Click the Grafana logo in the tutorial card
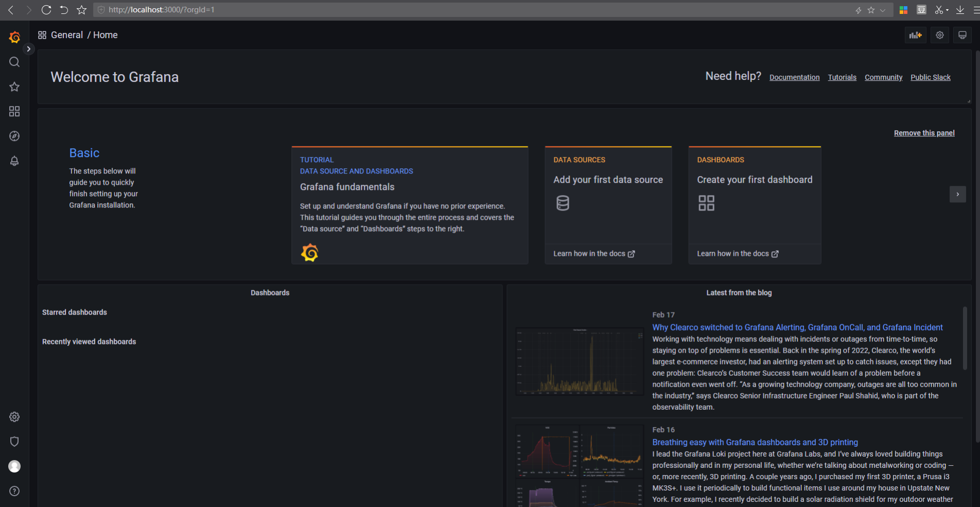980x507 pixels. [x=309, y=253]
